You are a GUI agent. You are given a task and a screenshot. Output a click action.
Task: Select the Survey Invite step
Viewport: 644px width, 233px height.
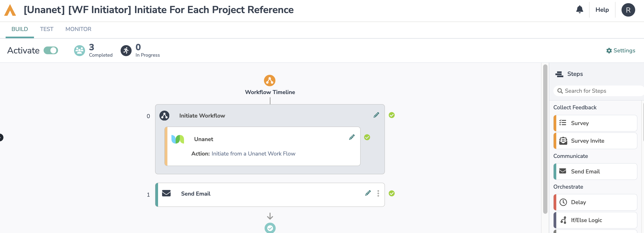click(595, 141)
